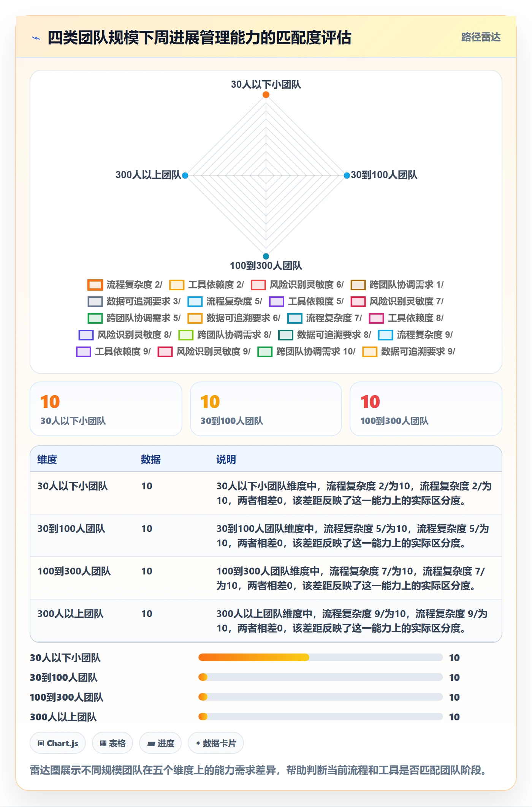Click the 跨团队协调需求 8/ legend swatch
Screen dimensions: 532x807
pos(186,335)
